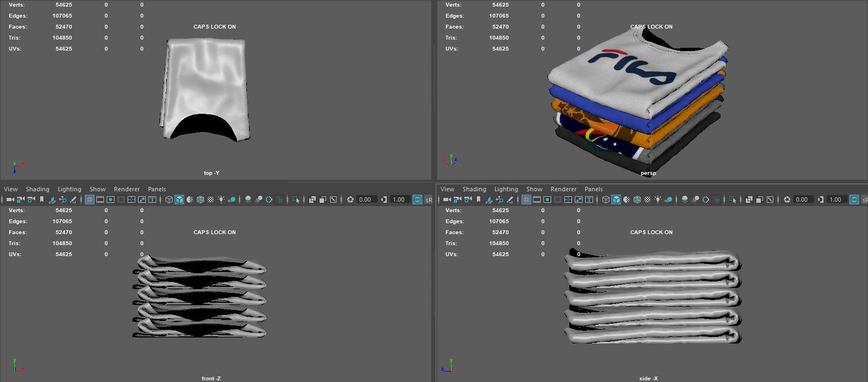868x382 pixels.
Task: Click Gamma icon in front view toolbar
Action: click(383, 200)
